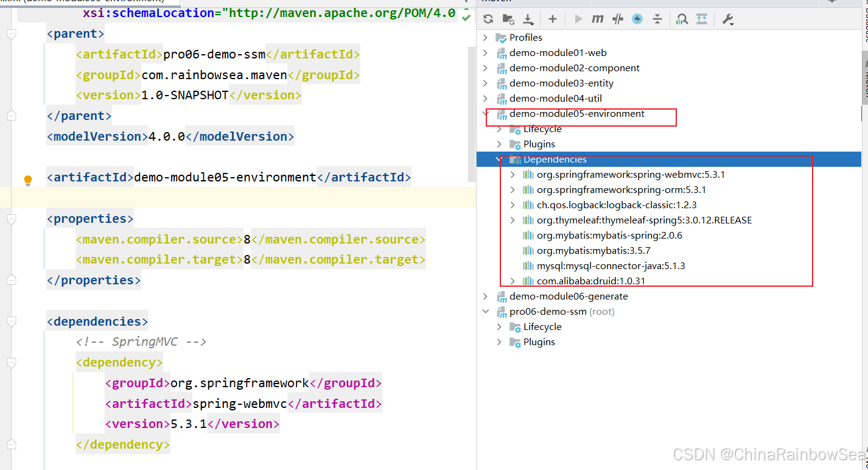Image resolution: width=868 pixels, height=470 pixels.
Task: Collapse all nodes in Maven tree
Action: (657, 19)
